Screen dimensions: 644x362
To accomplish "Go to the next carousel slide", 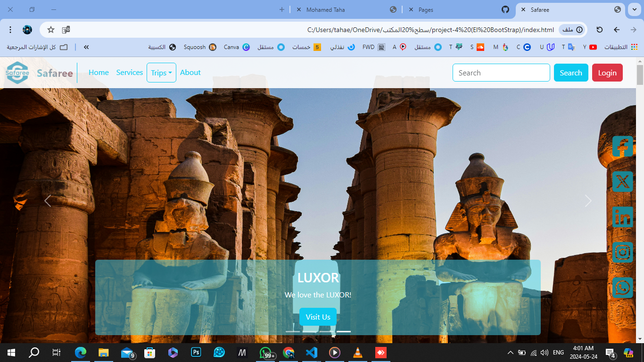I will tap(588, 201).
